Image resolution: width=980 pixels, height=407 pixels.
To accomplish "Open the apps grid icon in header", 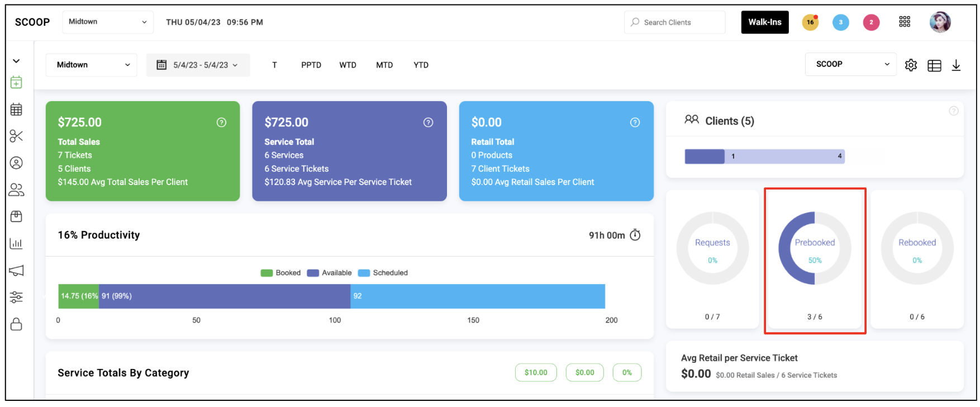I will pos(905,22).
